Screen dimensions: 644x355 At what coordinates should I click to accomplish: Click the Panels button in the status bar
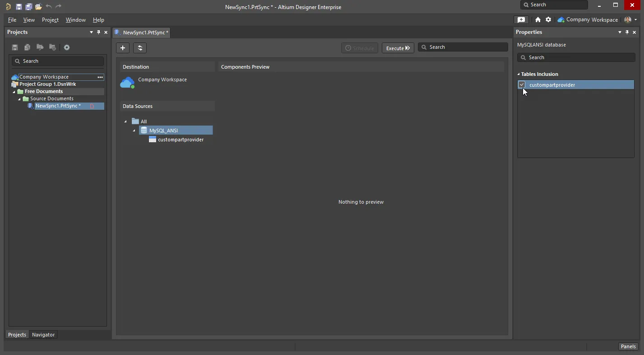tap(628, 346)
